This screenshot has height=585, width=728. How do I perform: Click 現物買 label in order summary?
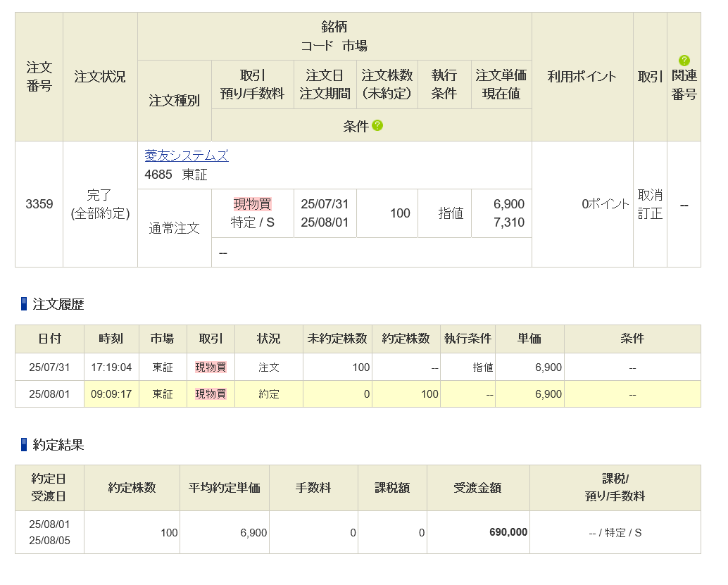click(252, 204)
